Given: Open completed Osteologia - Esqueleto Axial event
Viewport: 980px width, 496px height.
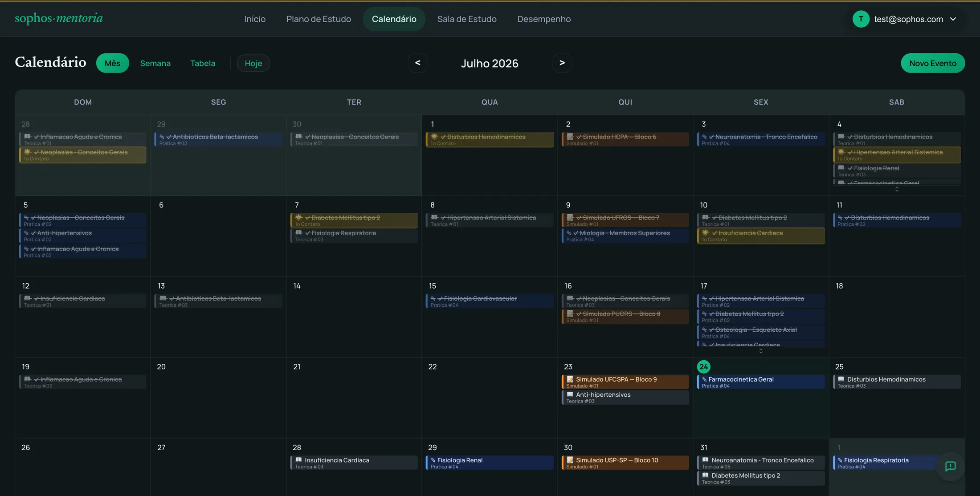Looking at the screenshot, I should pos(761,333).
